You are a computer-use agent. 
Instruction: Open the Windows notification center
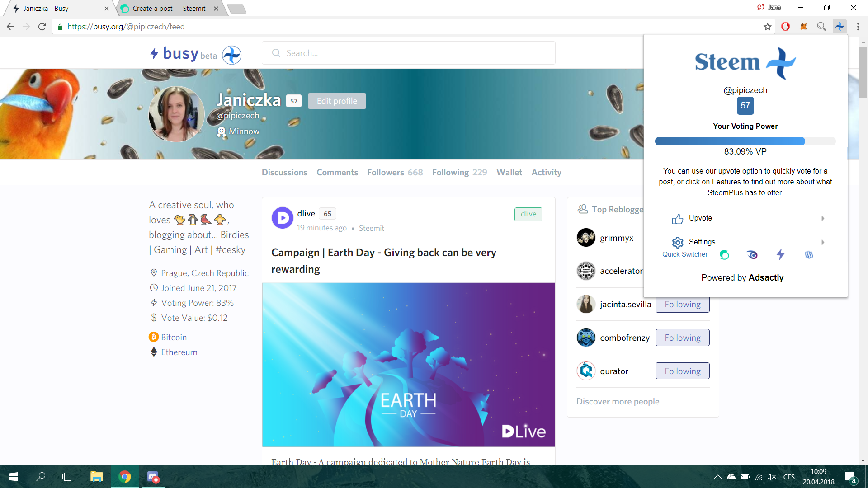850,477
